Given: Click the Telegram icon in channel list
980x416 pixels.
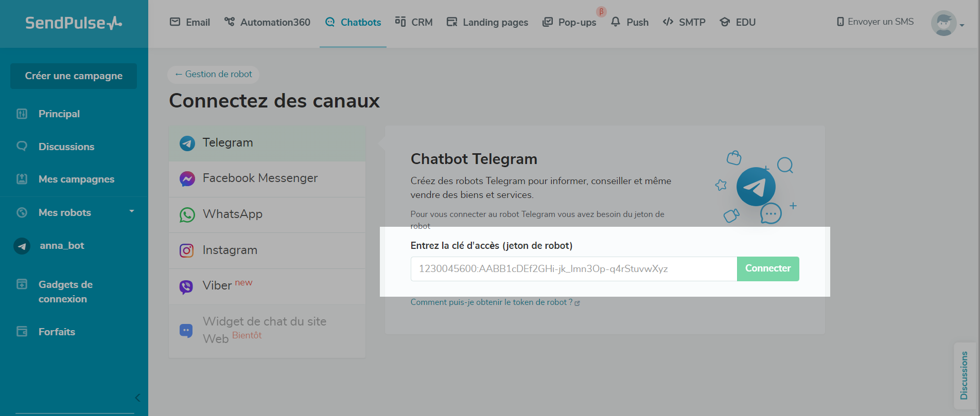Looking at the screenshot, I should click(187, 143).
